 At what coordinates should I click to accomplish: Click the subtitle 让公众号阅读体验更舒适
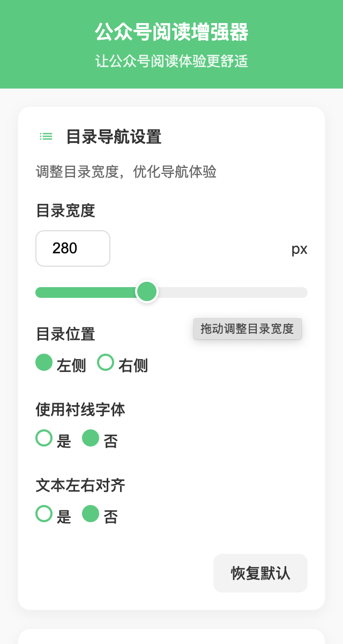click(171, 61)
